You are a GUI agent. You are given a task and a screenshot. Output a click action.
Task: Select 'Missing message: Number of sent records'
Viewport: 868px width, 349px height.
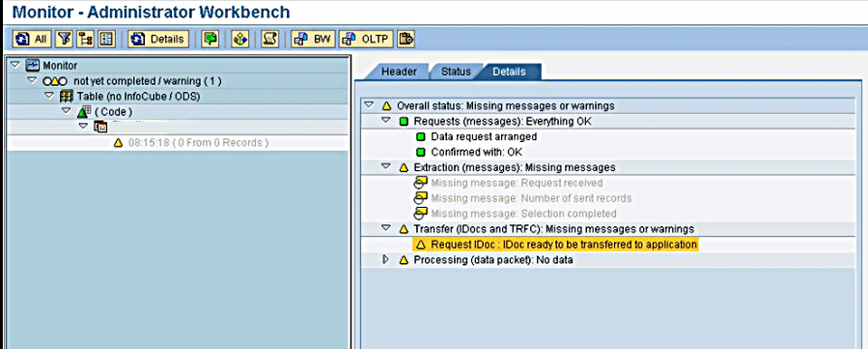tap(531, 198)
